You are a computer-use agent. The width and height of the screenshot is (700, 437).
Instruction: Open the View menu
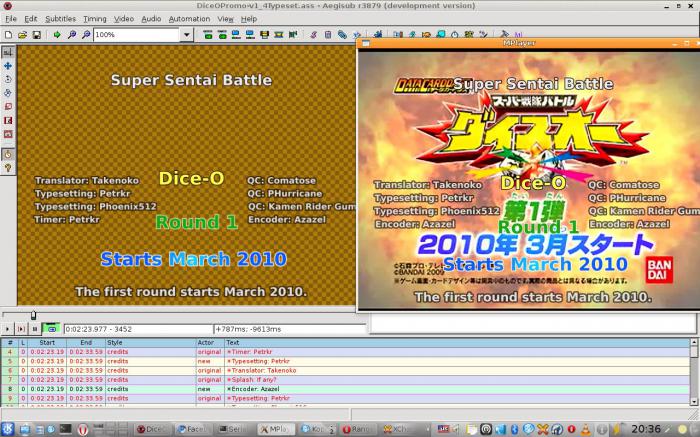[x=225, y=19]
